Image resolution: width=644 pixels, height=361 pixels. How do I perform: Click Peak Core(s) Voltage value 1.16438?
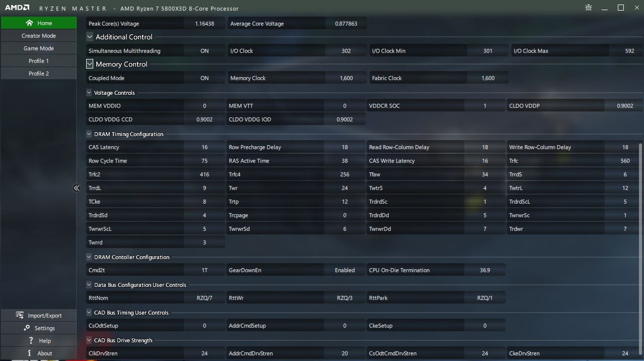pos(205,24)
